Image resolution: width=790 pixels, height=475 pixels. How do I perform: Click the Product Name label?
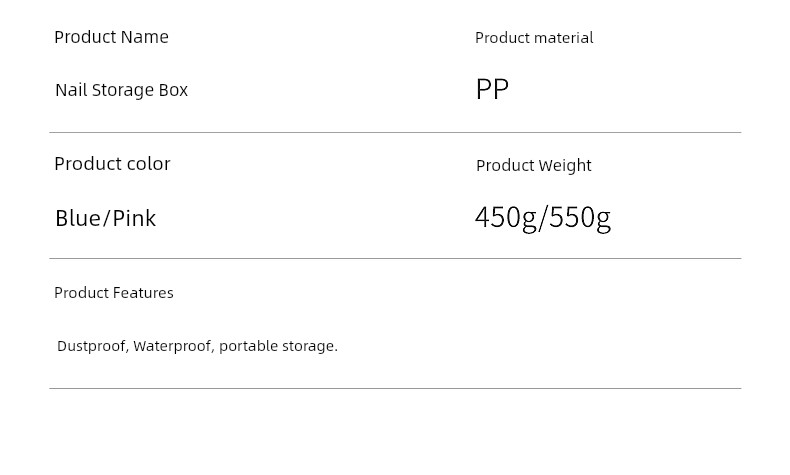click(111, 37)
